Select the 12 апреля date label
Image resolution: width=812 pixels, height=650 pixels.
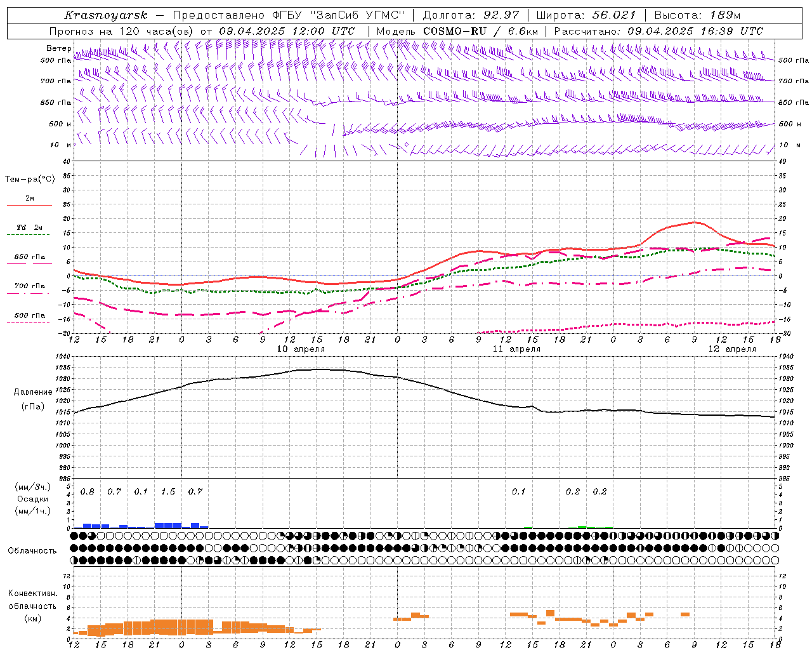pyautogui.click(x=732, y=349)
